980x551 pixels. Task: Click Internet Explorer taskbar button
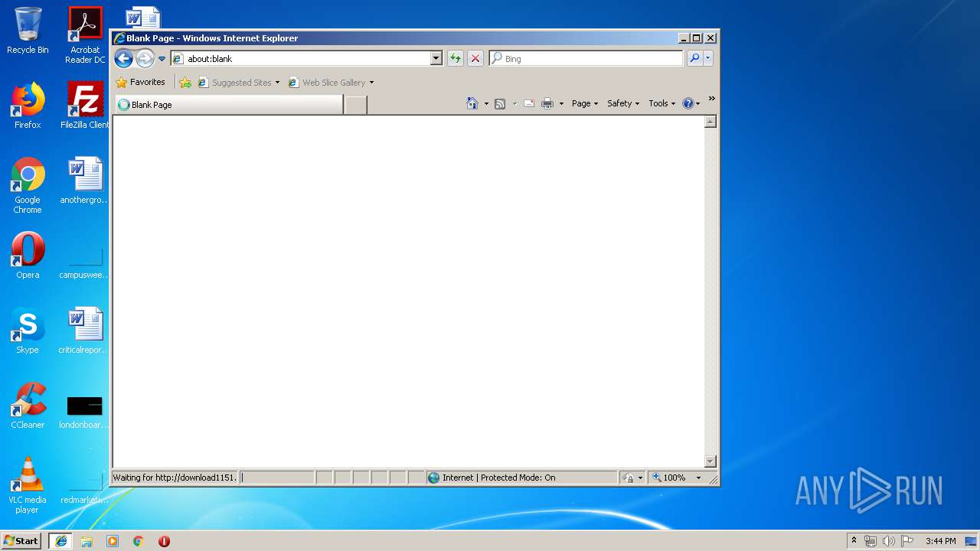click(x=61, y=541)
